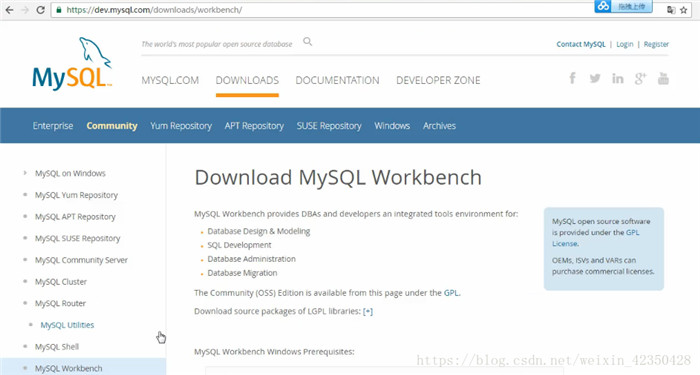Image resolution: width=700 pixels, height=375 pixels.
Task: Click the browser back arrow
Action: [x=9, y=10]
